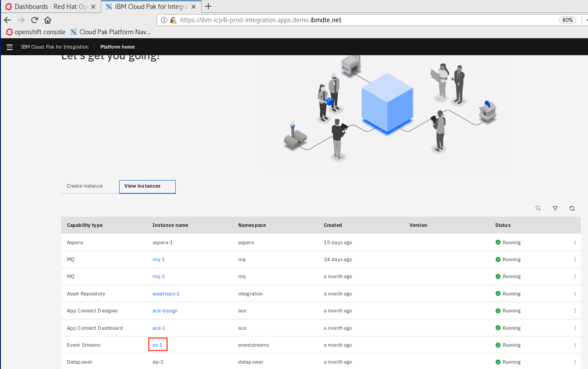588x369 pixels.
Task: Open overflow menu for dp-1 row
Action: (x=575, y=362)
